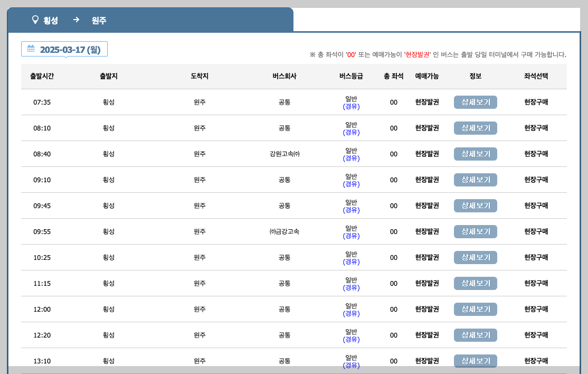Click the 버스회사 column header
The image size is (588, 374).
(284, 76)
